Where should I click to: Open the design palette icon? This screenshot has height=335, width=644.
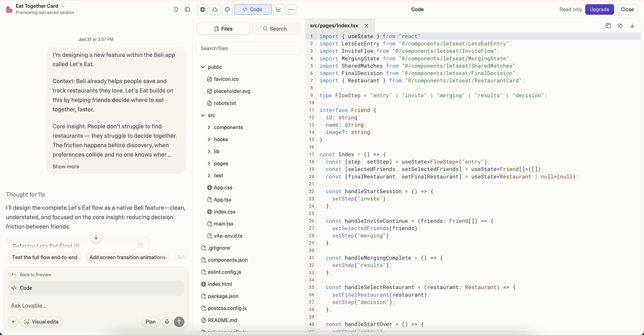point(227,9)
